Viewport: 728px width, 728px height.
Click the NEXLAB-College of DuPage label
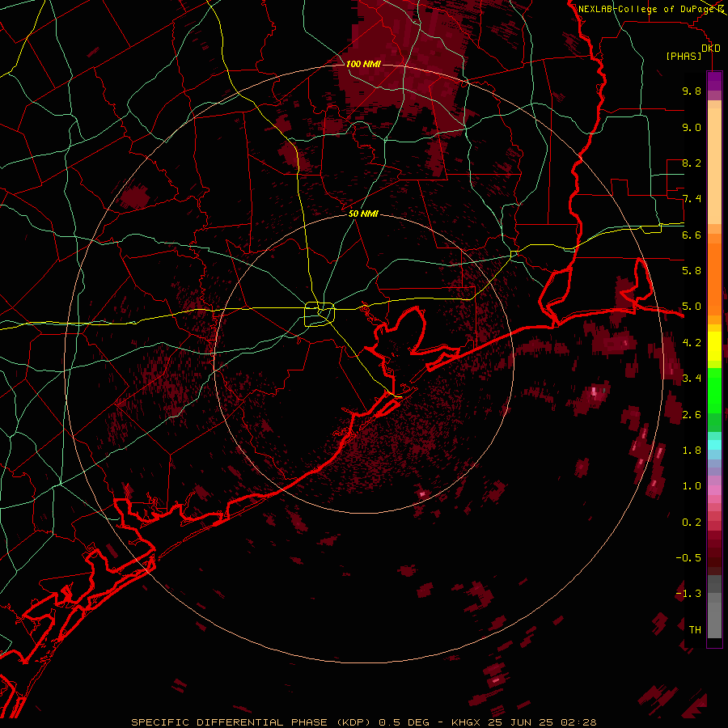coord(647,9)
